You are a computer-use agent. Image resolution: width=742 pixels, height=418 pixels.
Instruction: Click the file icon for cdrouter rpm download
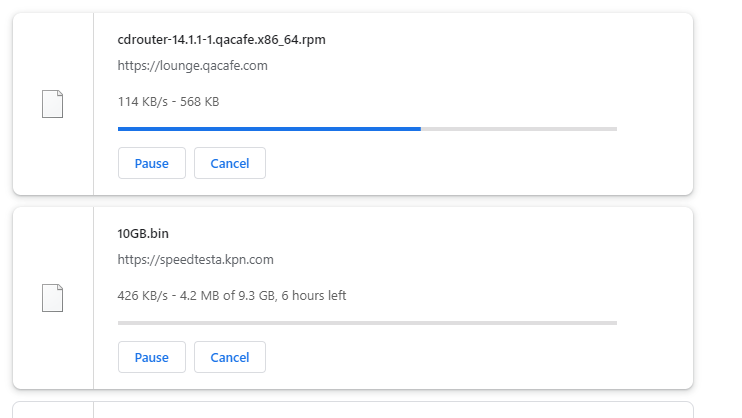52,104
